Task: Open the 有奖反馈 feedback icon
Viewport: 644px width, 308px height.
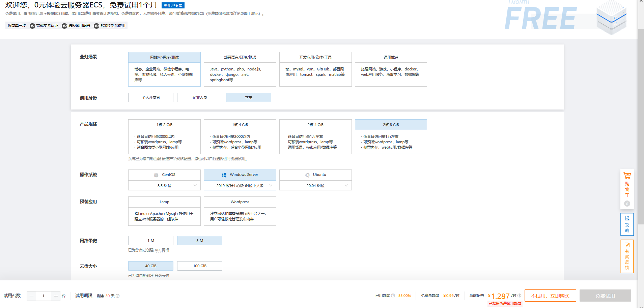Action: coord(627,256)
